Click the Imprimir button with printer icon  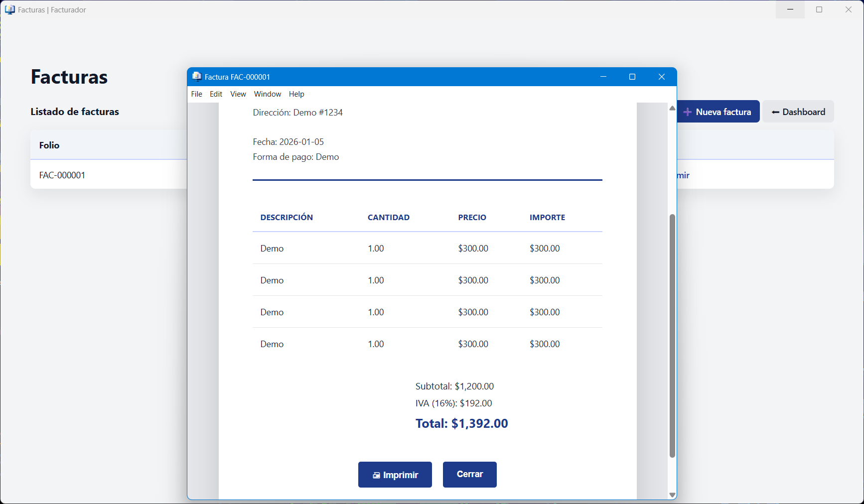tap(395, 475)
